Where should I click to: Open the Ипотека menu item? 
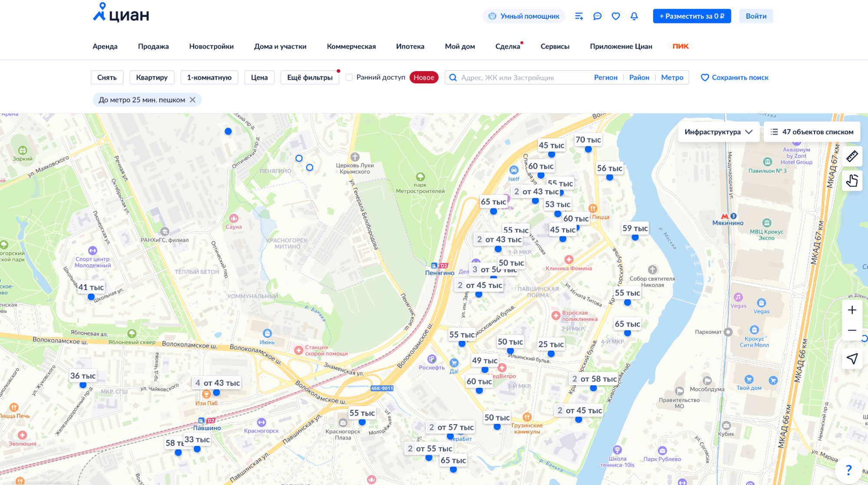pos(410,46)
